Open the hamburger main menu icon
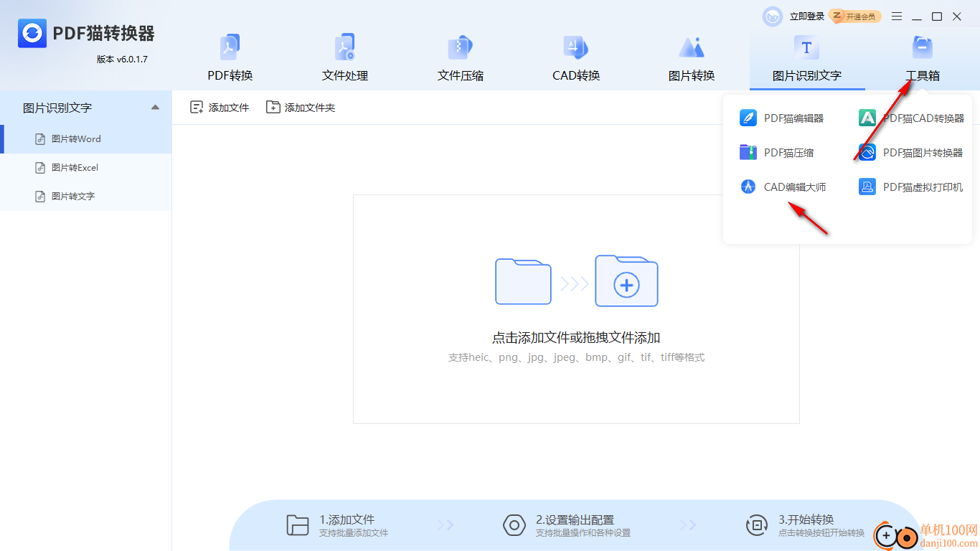 897,17
